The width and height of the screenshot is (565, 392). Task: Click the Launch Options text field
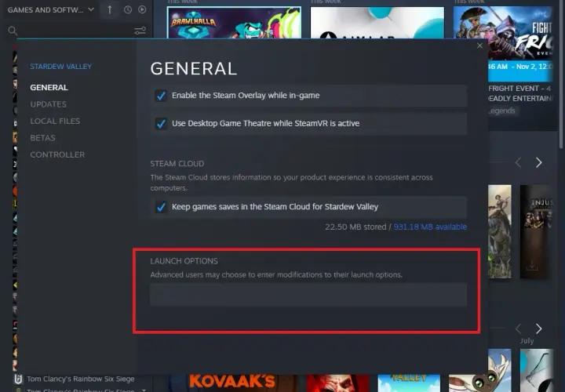pyautogui.click(x=308, y=295)
